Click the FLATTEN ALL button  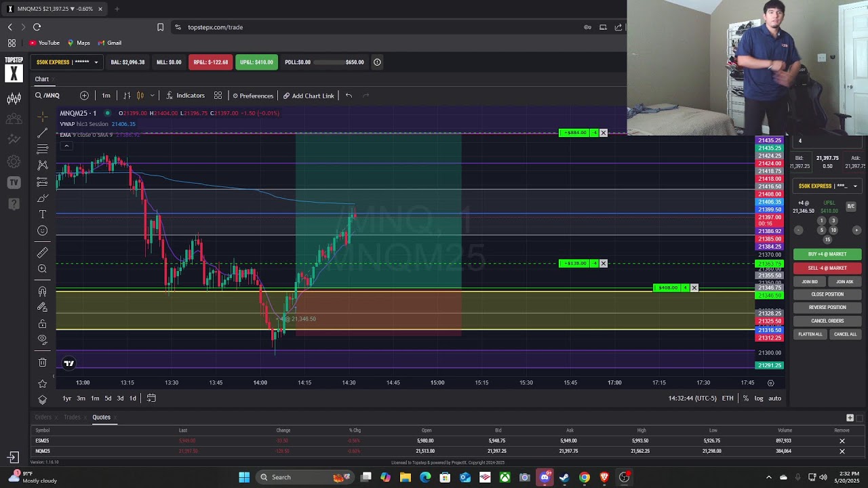click(x=810, y=334)
